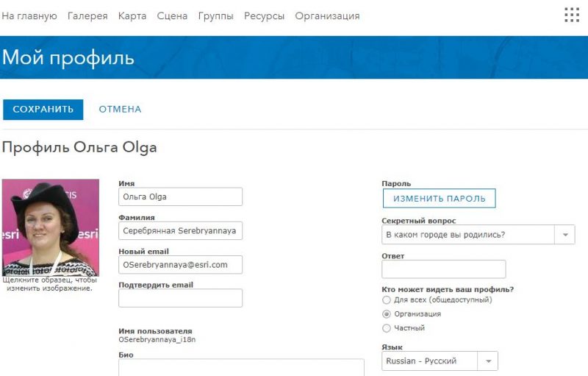This screenshot has width=588, height=376.
Task: Expand the secret question dropdown
Action: [x=564, y=235]
